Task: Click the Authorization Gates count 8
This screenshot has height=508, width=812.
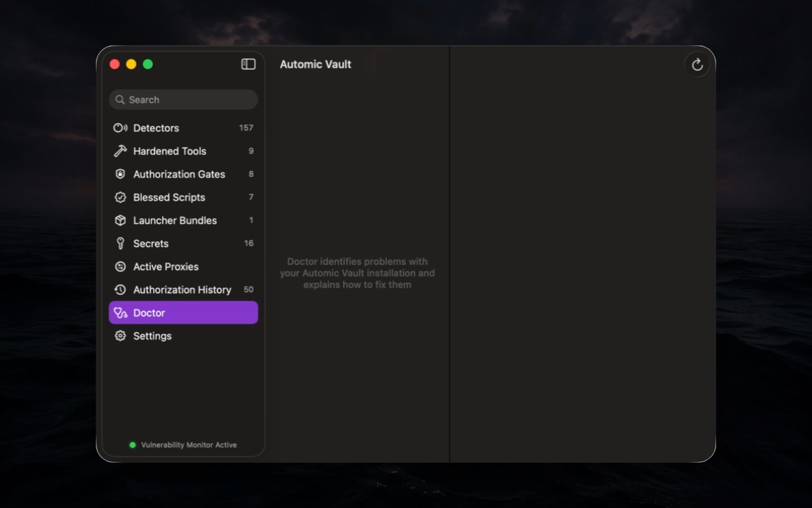Action: (x=251, y=174)
